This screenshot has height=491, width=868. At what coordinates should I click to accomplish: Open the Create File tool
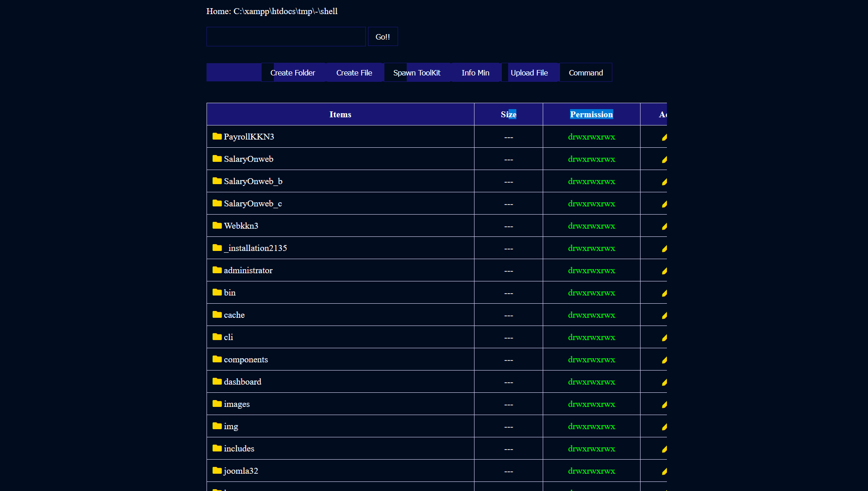pos(354,73)
